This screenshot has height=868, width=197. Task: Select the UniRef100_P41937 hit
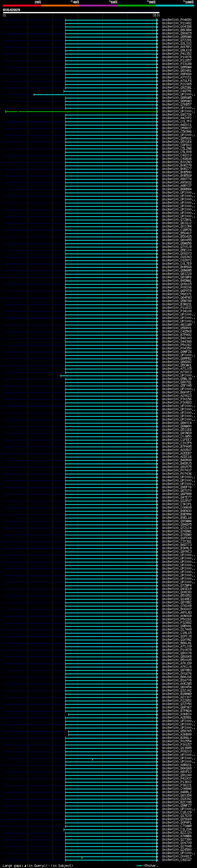(x=176, y=778)
